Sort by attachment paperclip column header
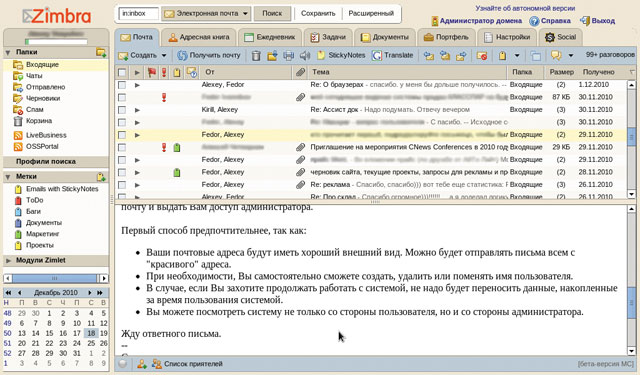 300,72
